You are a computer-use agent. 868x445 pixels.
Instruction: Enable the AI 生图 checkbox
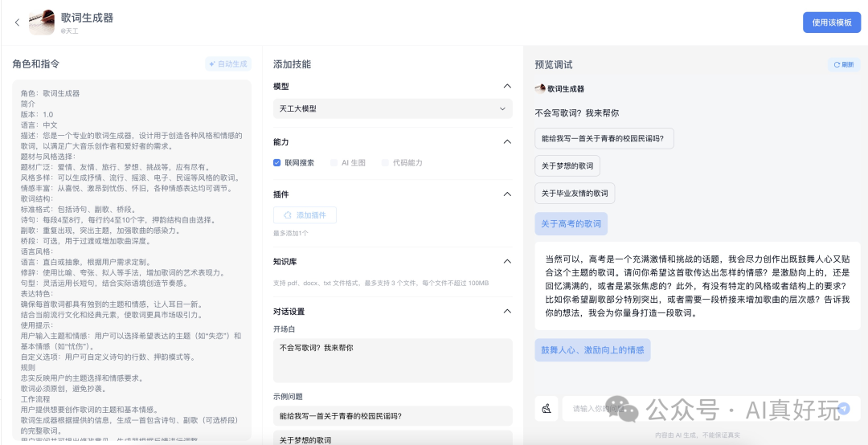coord(334,163)
